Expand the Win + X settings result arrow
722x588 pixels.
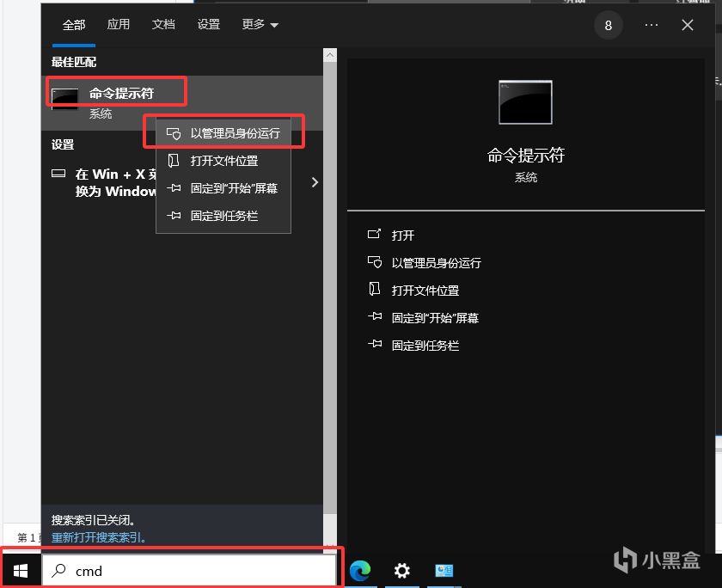point(315,182)
